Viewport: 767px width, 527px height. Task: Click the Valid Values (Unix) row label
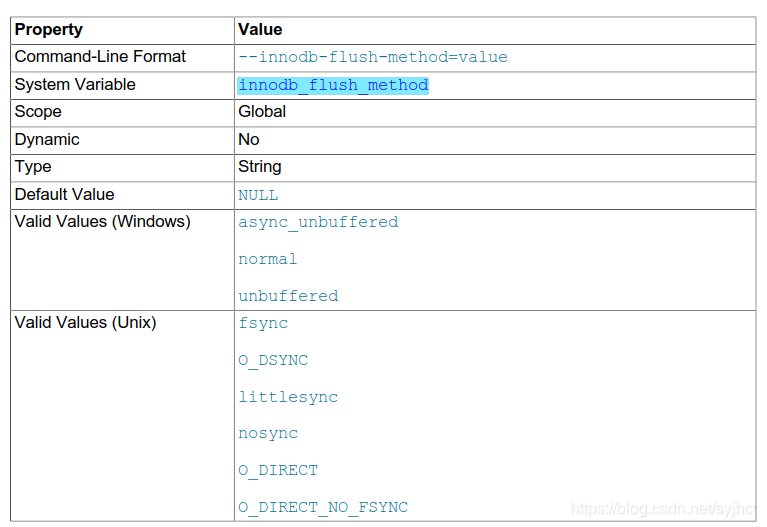pyautogui.click(x=86, y=323)
